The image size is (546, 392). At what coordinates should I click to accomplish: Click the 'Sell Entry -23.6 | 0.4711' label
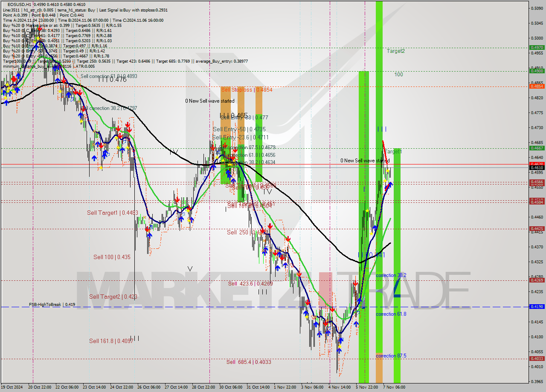(241, 137)
